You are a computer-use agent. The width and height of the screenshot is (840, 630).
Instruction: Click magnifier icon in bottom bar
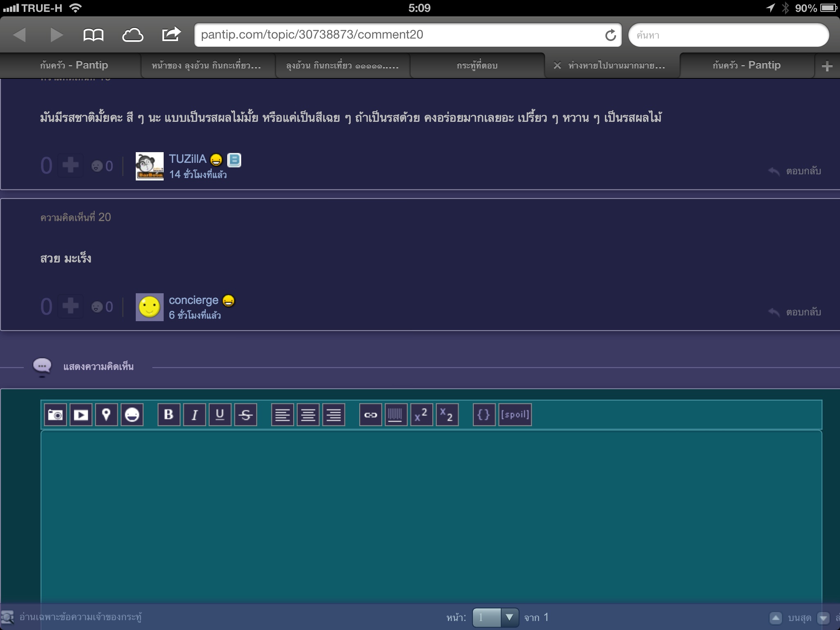pos(7,617)
